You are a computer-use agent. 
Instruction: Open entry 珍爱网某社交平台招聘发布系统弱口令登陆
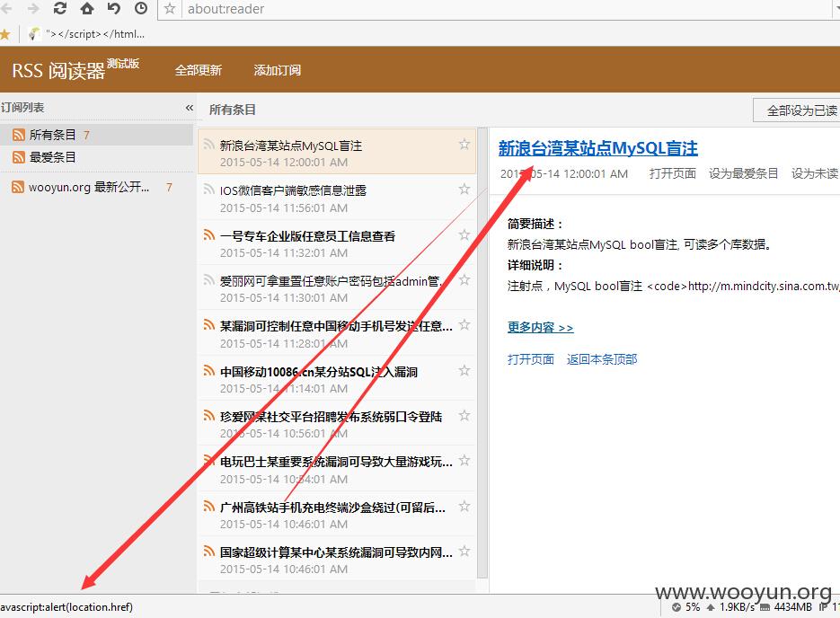pos(337,424)
